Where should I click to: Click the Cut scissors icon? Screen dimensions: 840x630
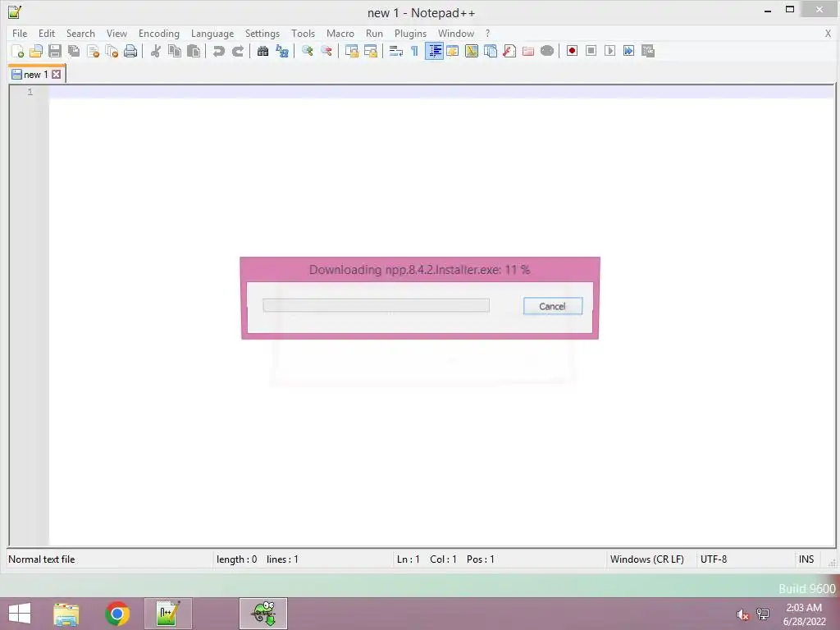[x=155, y=51]
